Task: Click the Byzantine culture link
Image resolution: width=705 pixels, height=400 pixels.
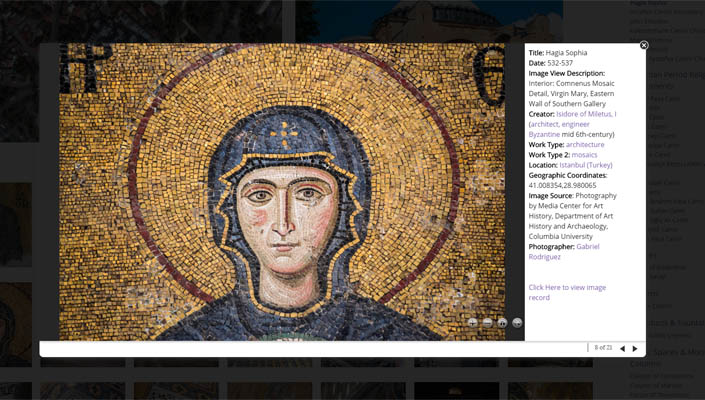Action: click(x=544, y=134)
